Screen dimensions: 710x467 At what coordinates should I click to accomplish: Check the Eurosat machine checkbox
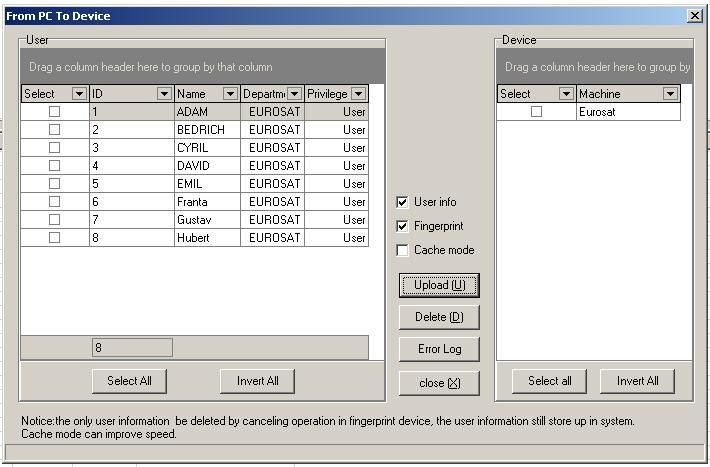pyautogui.click(x=536, y=112)
